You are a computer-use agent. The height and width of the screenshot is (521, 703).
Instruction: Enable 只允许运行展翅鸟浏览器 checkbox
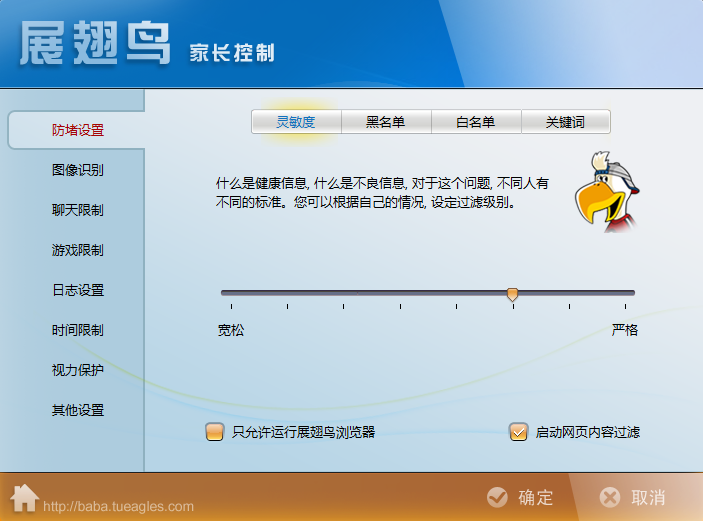click(215, 432)
